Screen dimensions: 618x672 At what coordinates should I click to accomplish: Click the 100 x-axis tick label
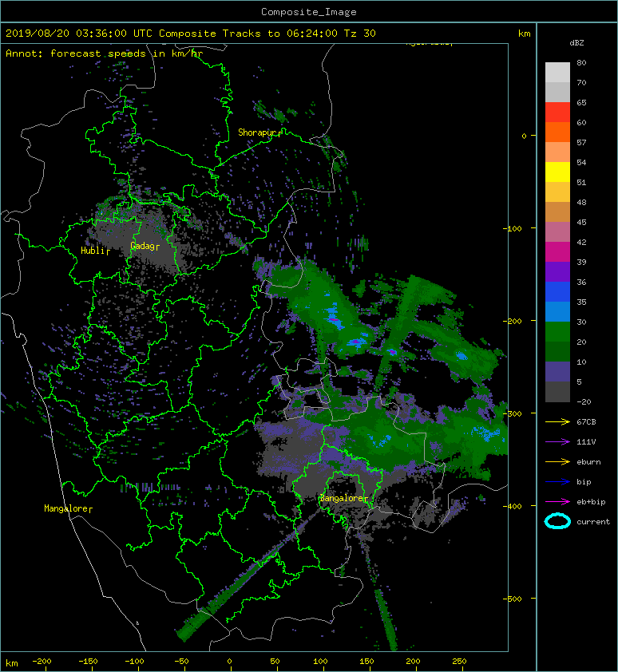[x=320, y=662]
